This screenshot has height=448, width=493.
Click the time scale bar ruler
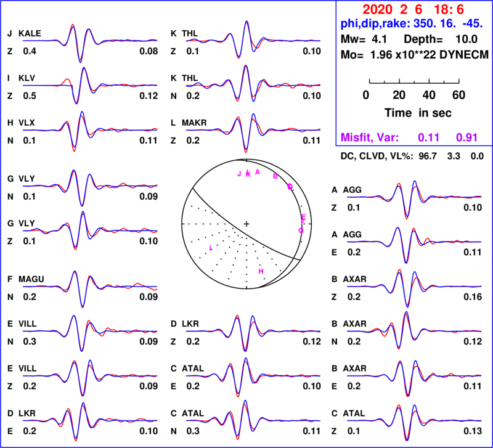click(x=414, y=81)
